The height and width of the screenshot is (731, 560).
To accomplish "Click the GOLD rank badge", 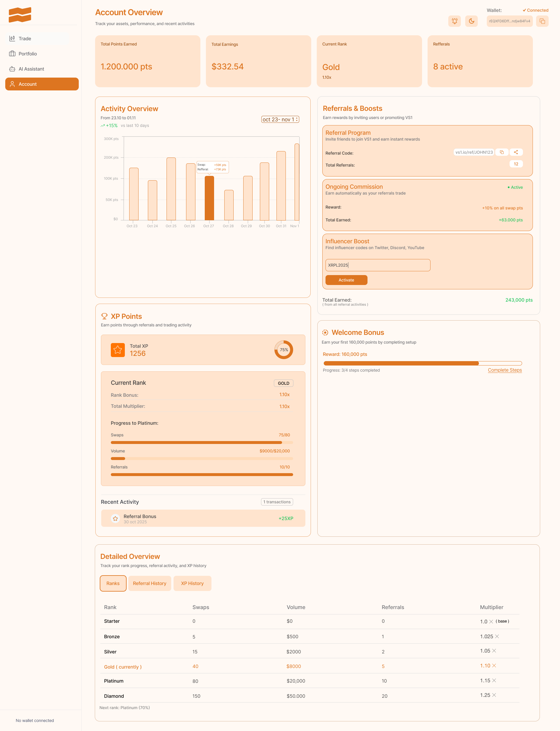I will point(283,383).
